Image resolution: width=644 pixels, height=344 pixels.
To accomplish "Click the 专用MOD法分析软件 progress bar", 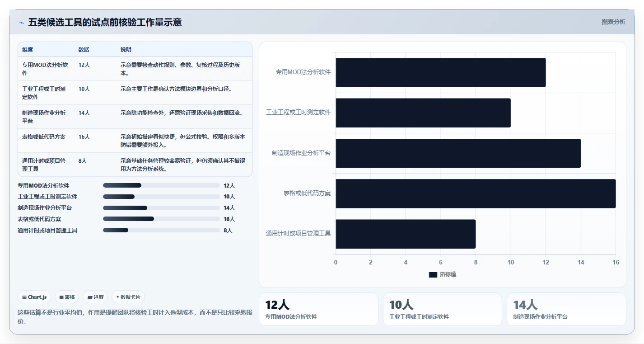I will [161, 185].
